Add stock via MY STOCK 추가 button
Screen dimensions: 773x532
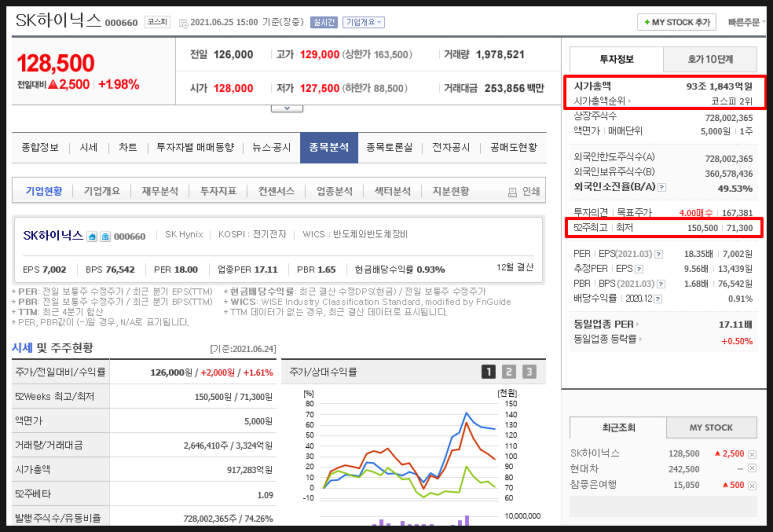click(676, 22)
